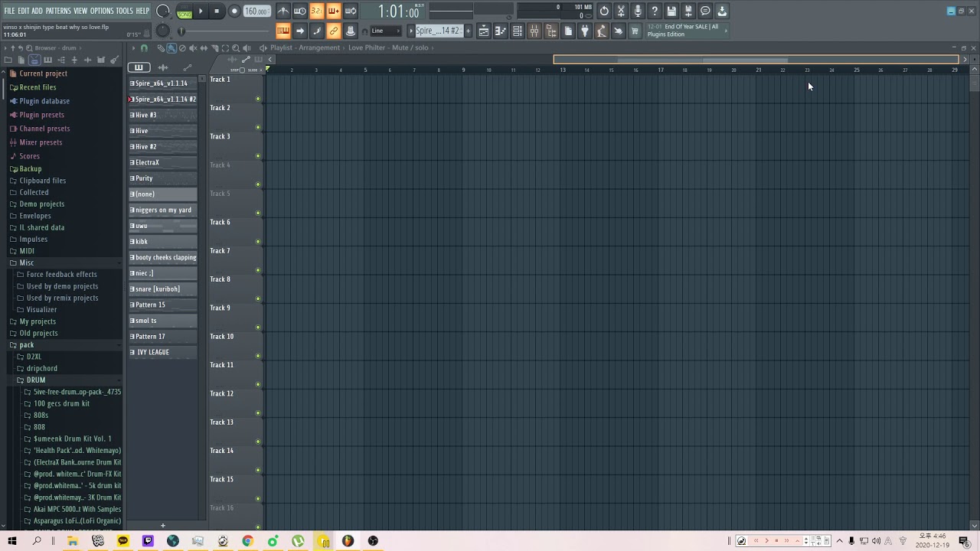Open the shopping cart icon
980x551 pixels.
coord(635,31)
